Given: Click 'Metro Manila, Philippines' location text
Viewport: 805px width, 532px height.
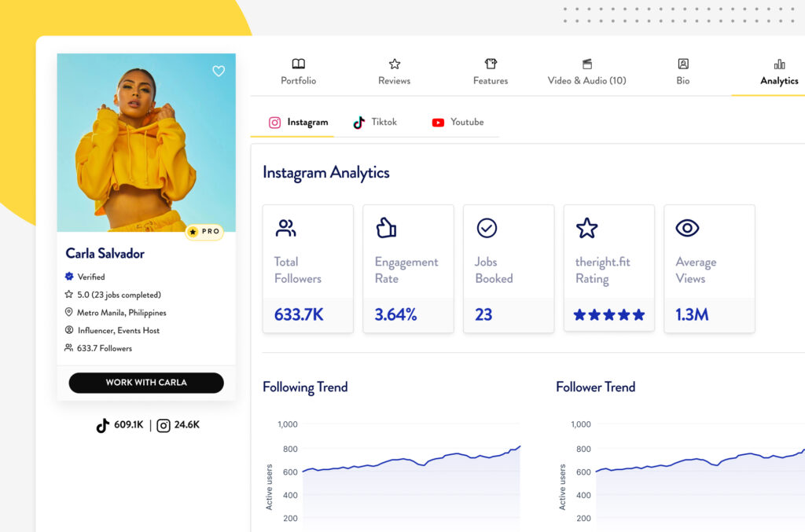Looking at the screenshot, I should coord(122,313).
